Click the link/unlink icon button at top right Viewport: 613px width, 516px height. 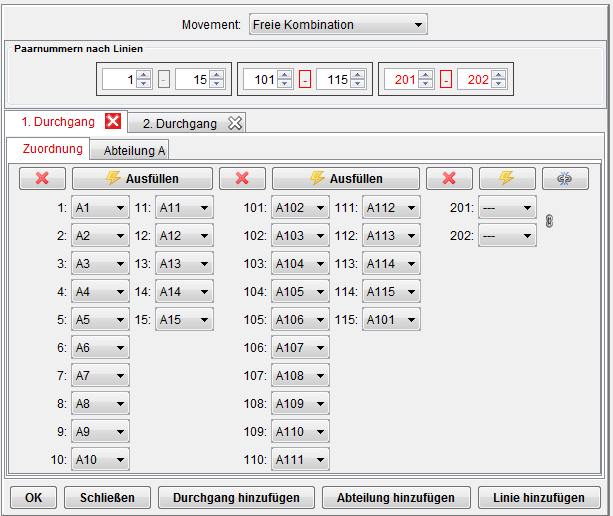click(x=565, y=178)
